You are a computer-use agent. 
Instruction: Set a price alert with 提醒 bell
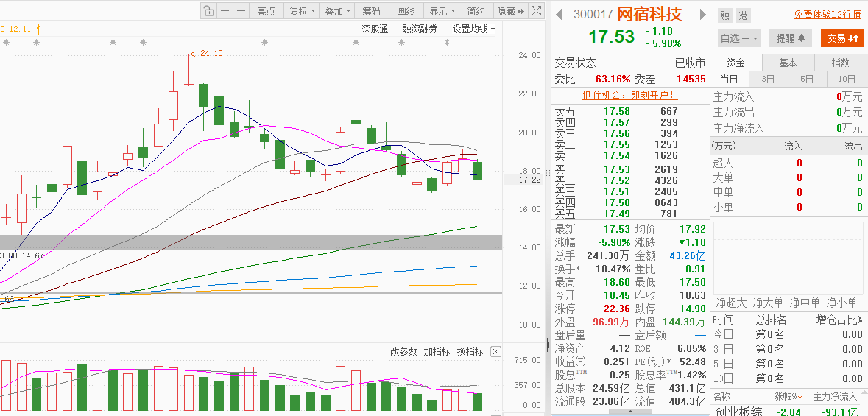click(x=790, y=38)
